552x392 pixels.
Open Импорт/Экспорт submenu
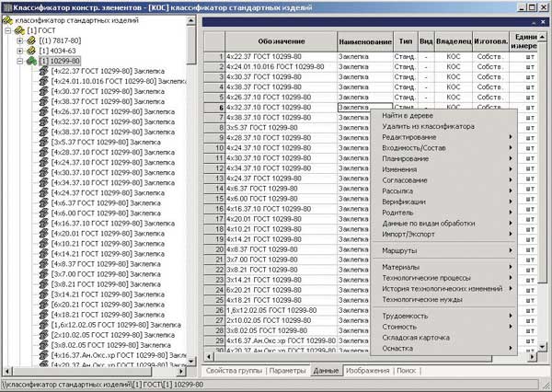tap(444, 235)
